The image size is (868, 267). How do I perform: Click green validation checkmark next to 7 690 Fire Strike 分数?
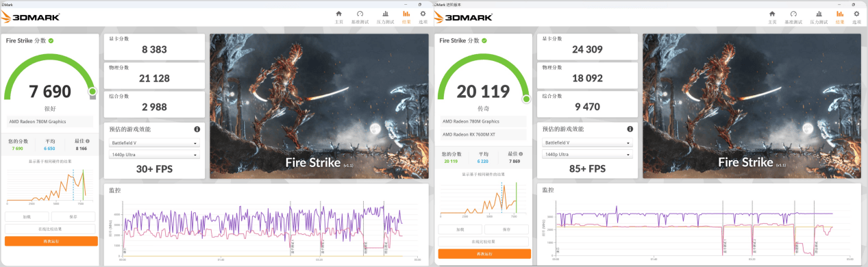coord(51,40)
